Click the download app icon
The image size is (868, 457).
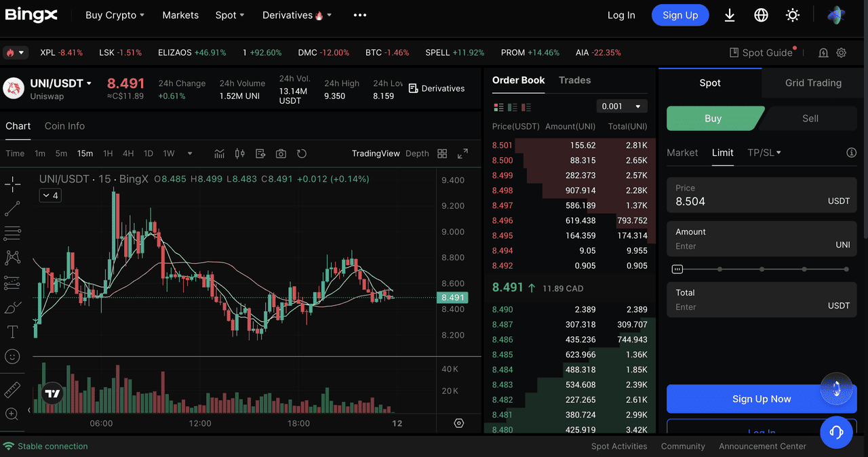click(730, 15)
